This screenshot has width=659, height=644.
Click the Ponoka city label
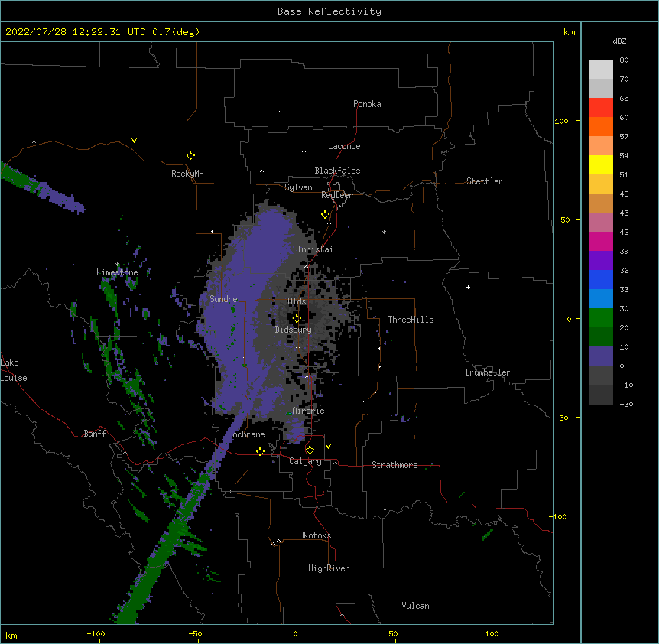tap(367, 104)
